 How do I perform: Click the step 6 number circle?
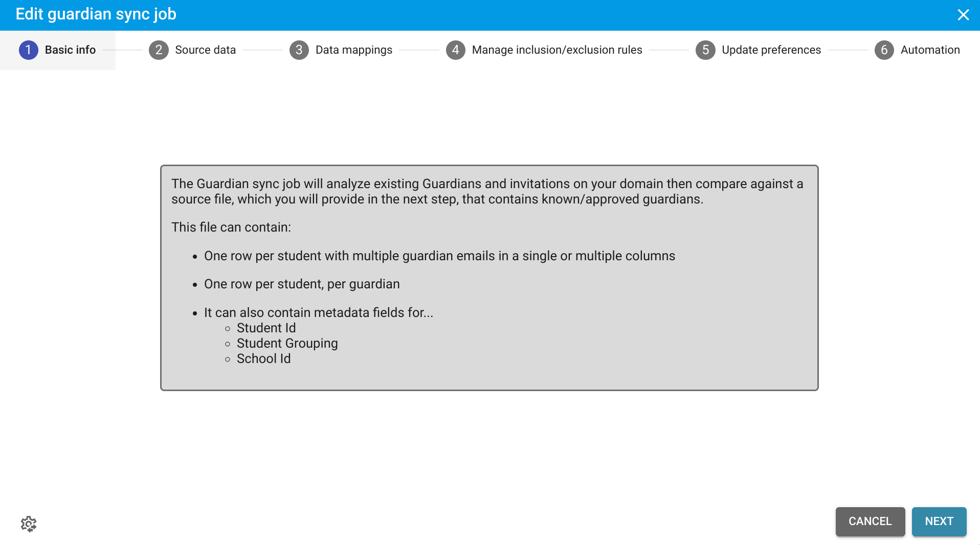tap(884, 50)
